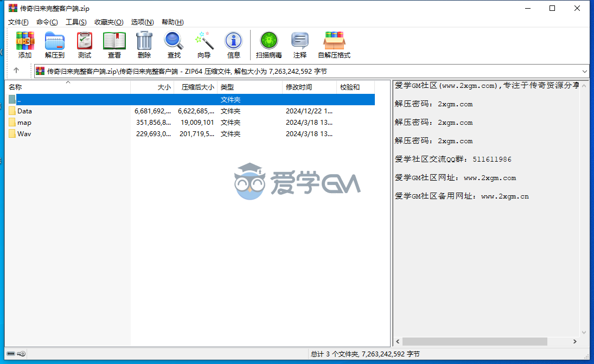Click the 测试 (Test) toolbar icon
This screenshot has height=364, width=594.
[85, 41]
